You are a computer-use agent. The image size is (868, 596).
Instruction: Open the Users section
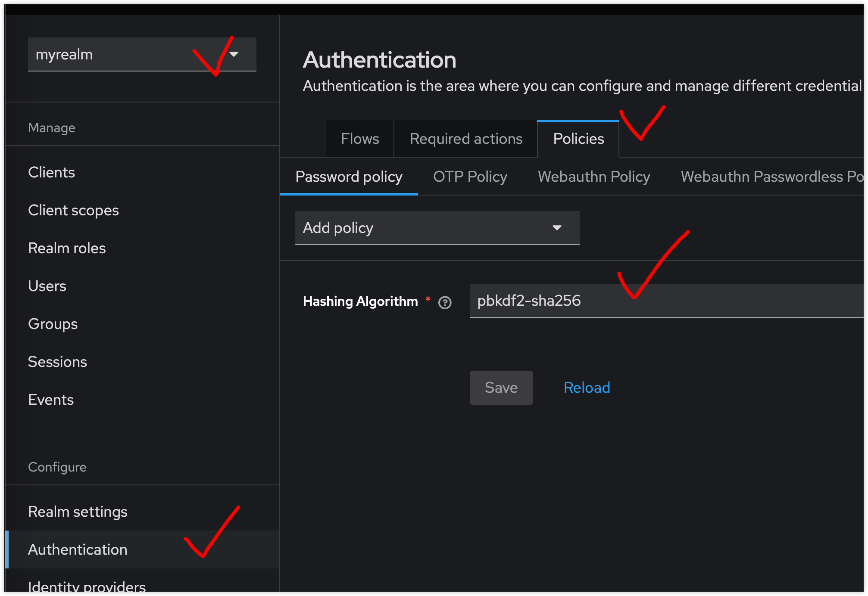(47, 286)
